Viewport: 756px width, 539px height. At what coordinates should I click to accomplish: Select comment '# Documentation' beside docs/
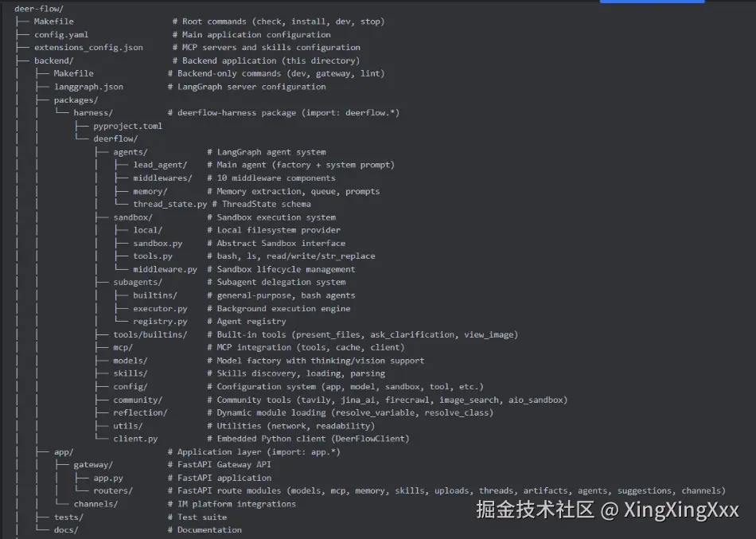click(x=205, y=529)
